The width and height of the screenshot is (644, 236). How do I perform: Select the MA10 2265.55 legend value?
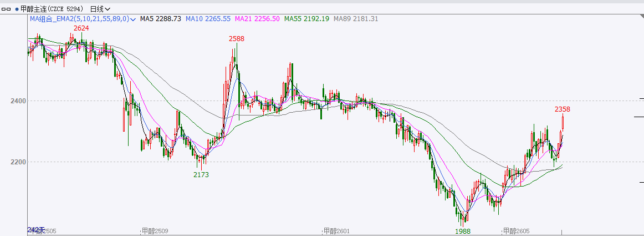pyautogui.click(x=208, y=19)
